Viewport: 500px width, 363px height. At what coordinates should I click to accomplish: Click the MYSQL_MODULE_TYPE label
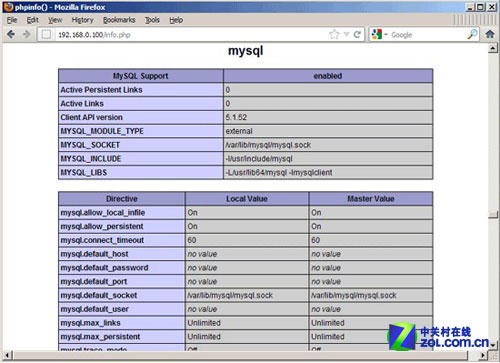(x=102, y=131)
